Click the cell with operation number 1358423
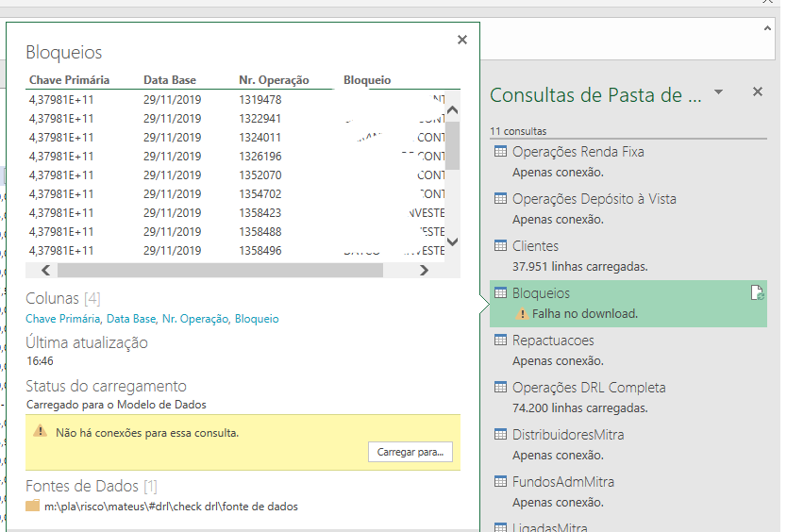 (x=260, y=213)
